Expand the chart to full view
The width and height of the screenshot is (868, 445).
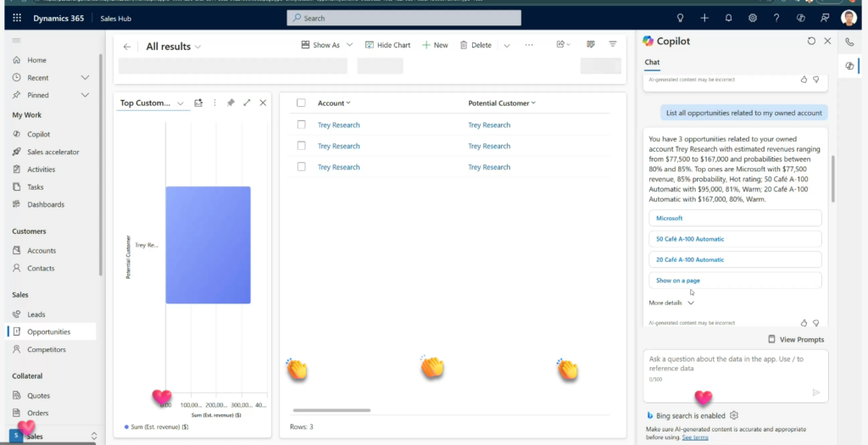click(247, 103)
